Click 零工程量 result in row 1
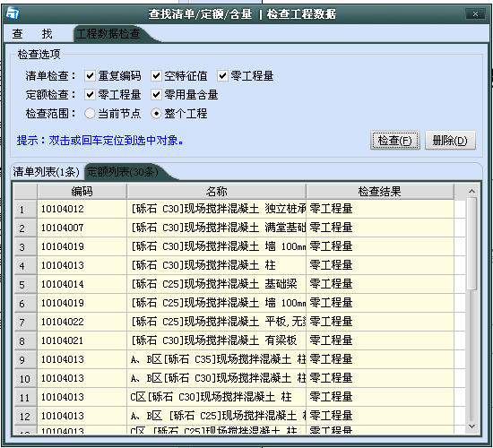Image resolution: width=493 pixels, height=448 pixels. pos(380,209)
